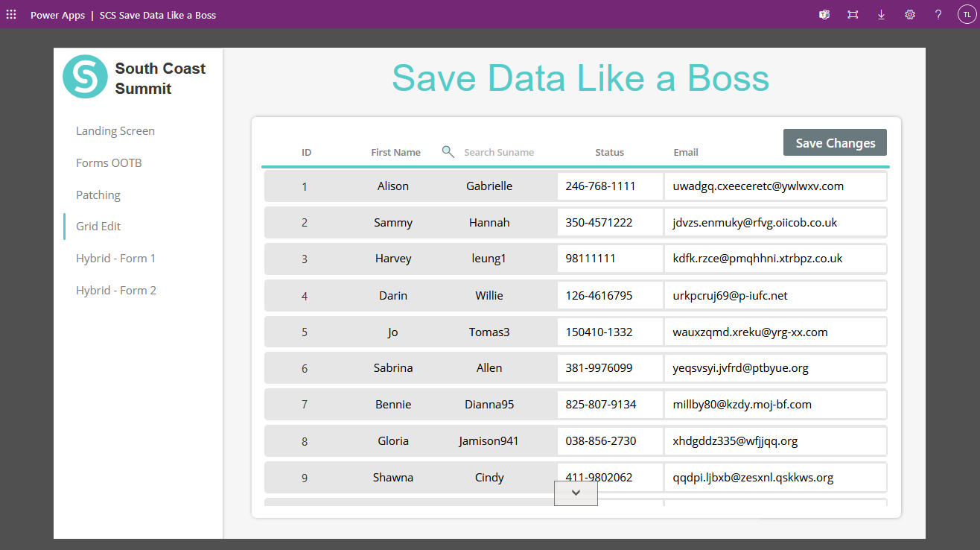Click first name Alison
Screen dimensions: 980x550
(x=393, y=186)
